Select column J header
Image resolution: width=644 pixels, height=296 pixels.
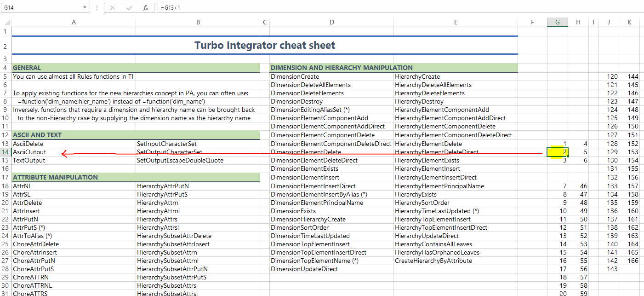(609, 22)
